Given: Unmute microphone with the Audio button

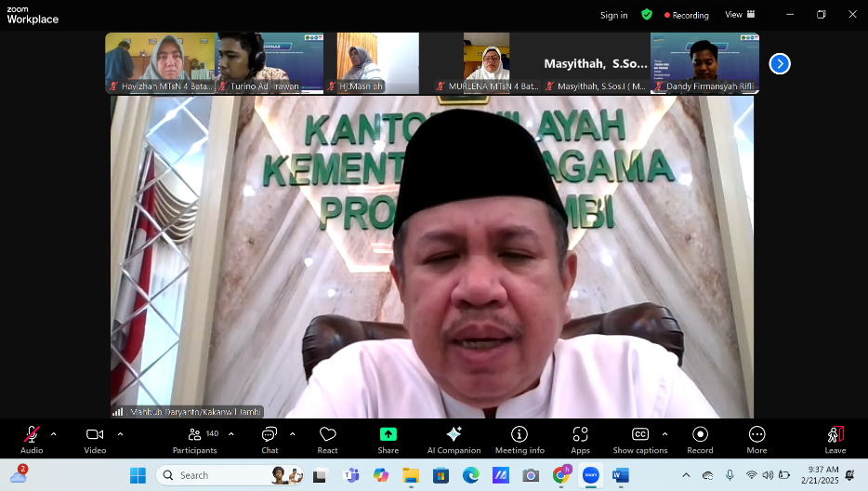Looking at the screenshot, I should [32, 440].
